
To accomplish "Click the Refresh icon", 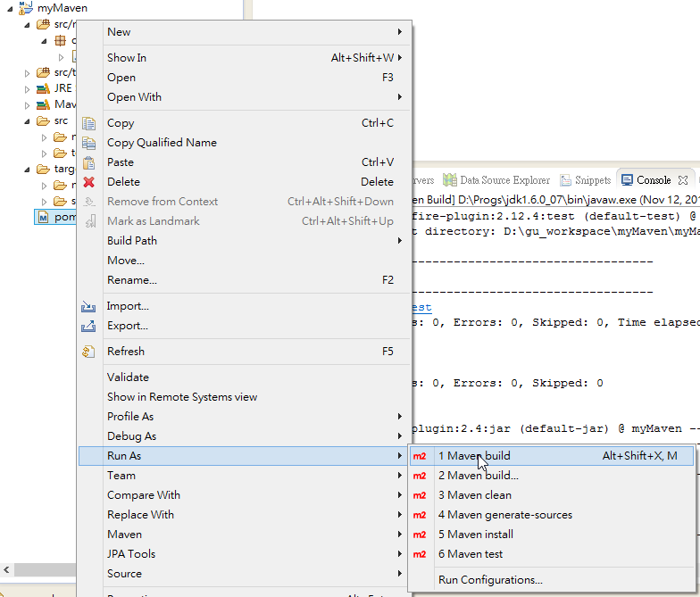I will (88, 352).
